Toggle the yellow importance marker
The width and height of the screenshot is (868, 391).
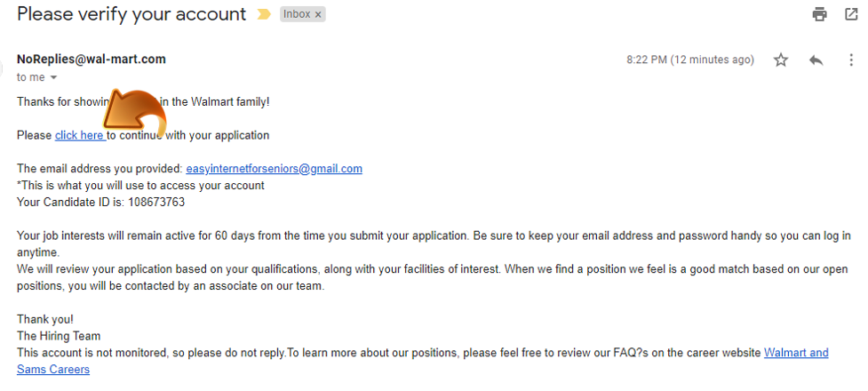click(264, 15)
